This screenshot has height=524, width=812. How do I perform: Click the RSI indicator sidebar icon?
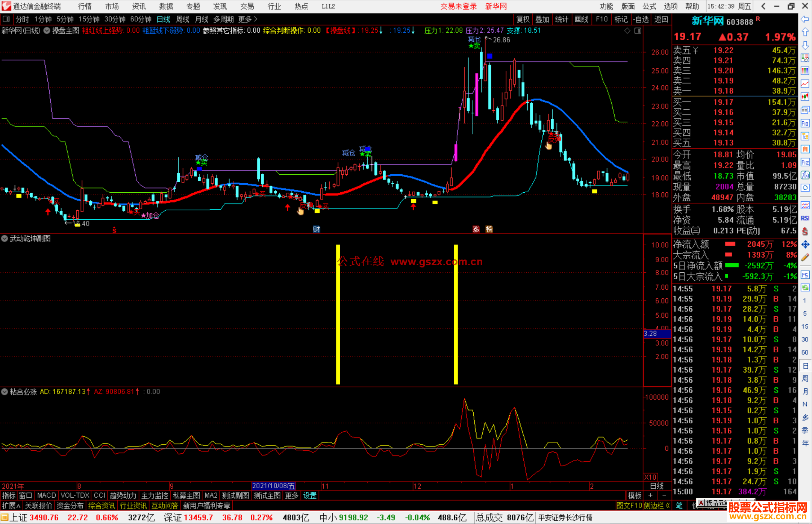coord(805,218)
